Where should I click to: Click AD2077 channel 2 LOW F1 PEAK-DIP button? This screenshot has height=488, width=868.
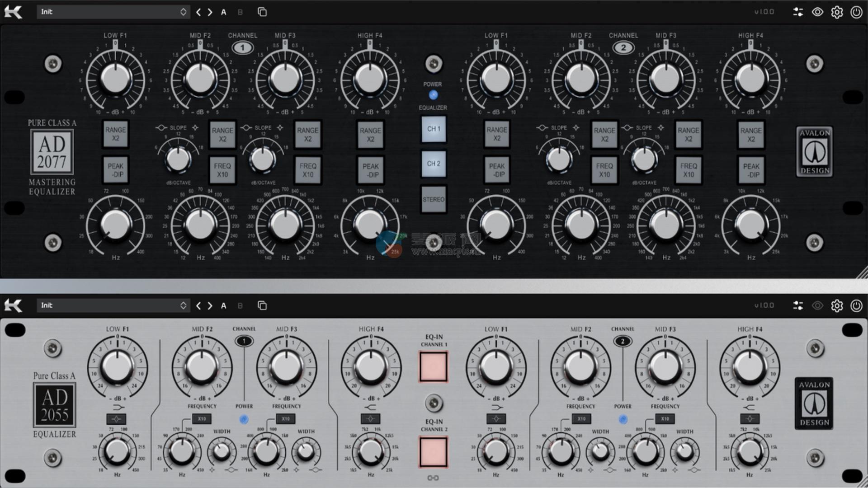497,170
